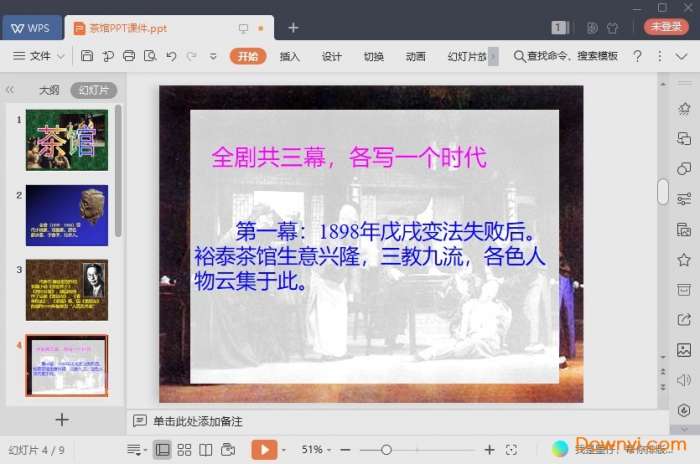Collapse the ribbon with the chevron
Image resolution: width=700 pixels, height=464 pixels.
(x=681, y=56)
